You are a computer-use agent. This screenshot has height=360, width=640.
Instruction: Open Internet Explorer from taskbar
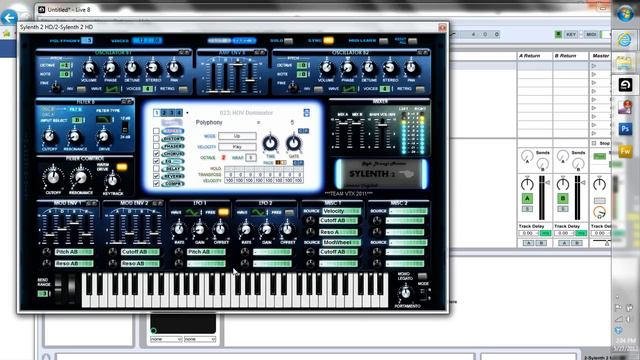coord(624,40)
